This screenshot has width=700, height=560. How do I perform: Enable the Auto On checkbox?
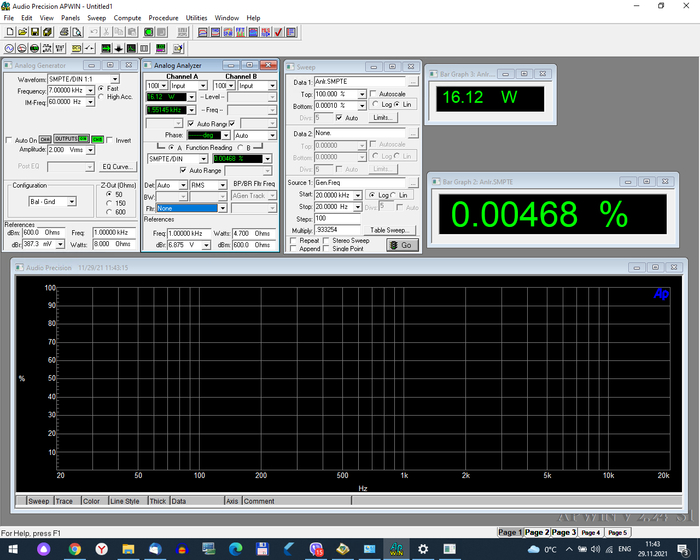click(9, 140)
